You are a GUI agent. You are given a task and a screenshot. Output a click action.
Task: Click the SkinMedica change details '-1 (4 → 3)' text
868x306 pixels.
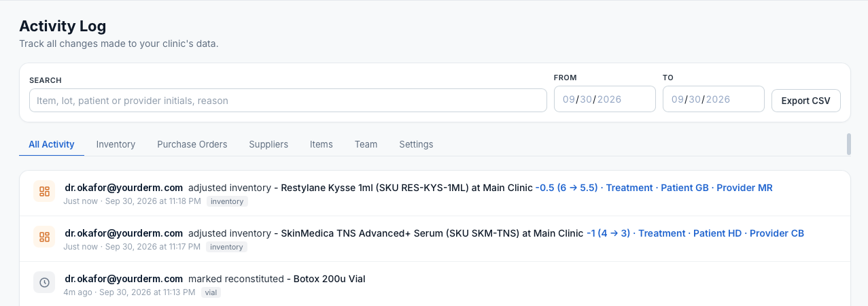(x=608, y=233)
